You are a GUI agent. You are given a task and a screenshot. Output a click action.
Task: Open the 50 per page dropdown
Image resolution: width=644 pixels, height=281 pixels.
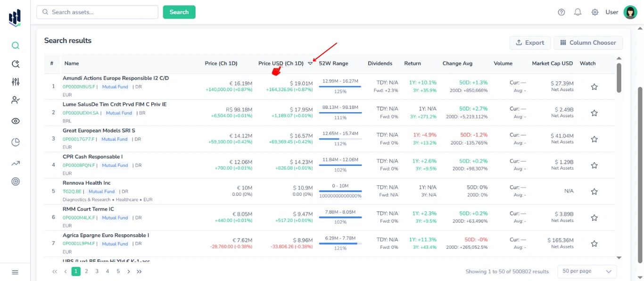[586, 271]
